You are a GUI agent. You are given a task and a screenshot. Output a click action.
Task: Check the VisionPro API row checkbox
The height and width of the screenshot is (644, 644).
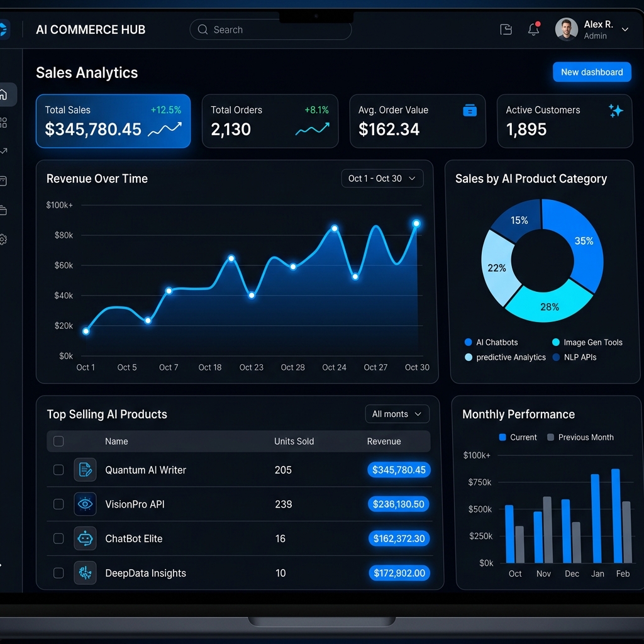pos(58,504)
